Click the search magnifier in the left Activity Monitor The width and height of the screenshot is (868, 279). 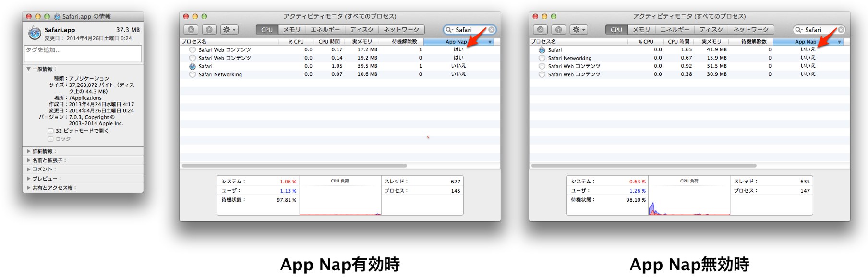(449, 30)
